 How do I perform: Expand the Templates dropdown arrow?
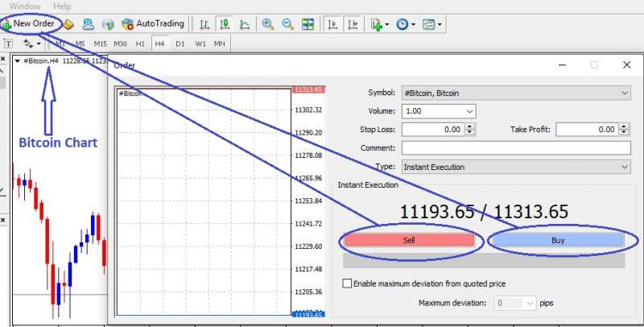click(x=440, y=25)
